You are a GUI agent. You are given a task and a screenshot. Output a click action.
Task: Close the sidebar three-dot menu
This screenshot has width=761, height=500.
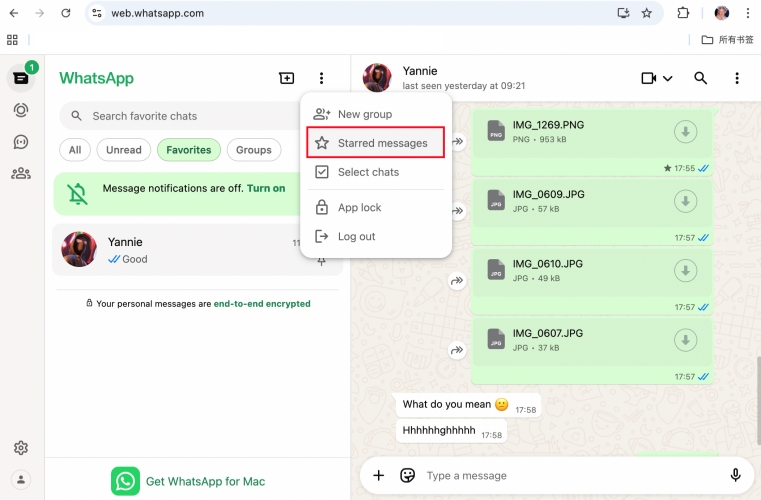(x=321, y=78)
